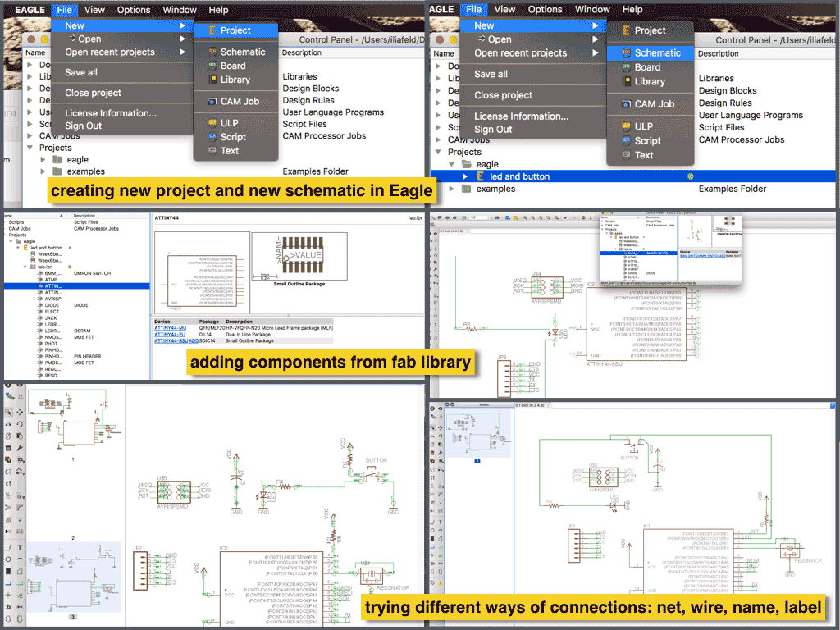Open the View menu in top-left menu bar
840x630 pixels.
94,10
